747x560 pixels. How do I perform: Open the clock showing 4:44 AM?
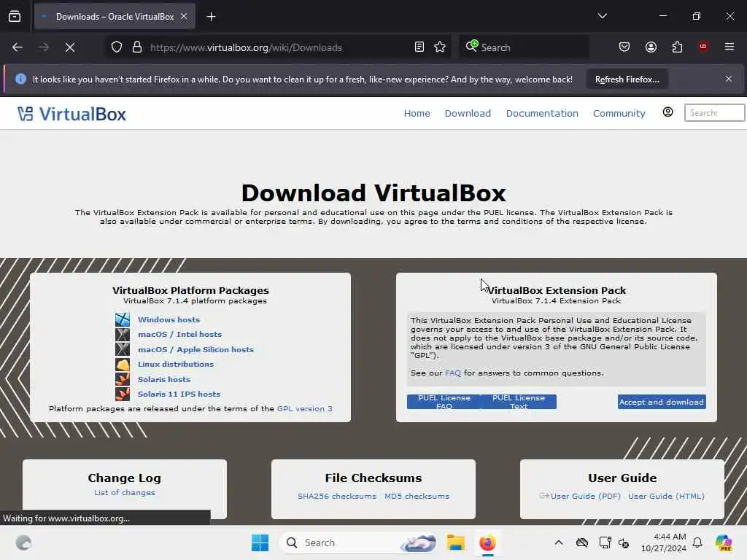[x=663, y=542]
